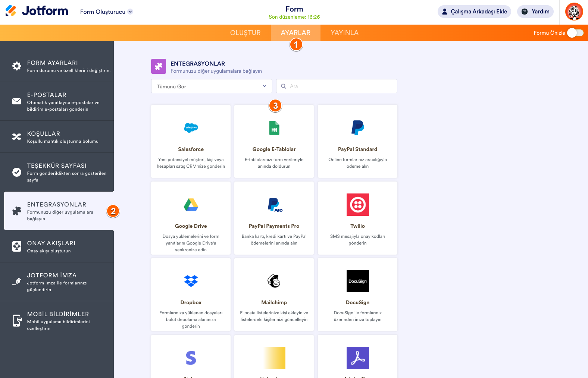Open Onay Akışları section

point(57,246)
